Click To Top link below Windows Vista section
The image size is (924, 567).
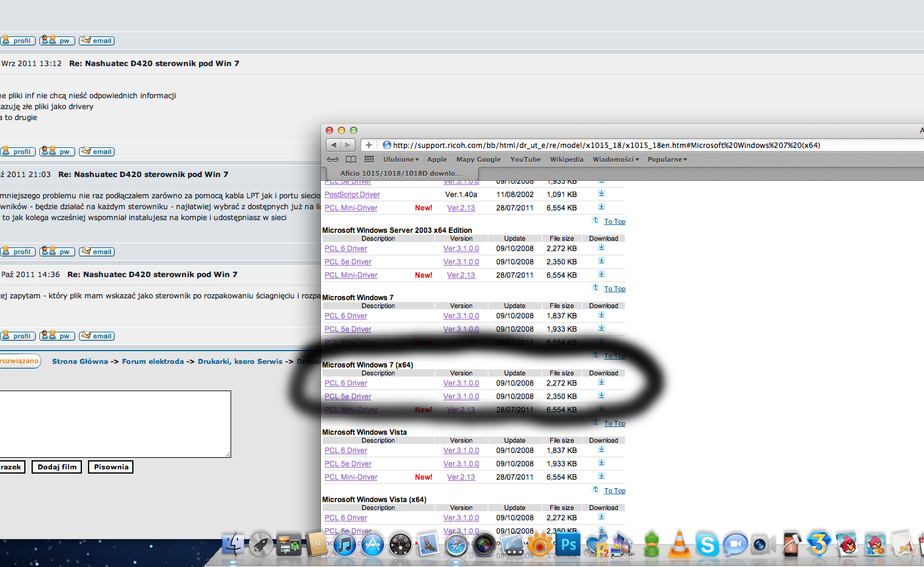click(615, 491)
